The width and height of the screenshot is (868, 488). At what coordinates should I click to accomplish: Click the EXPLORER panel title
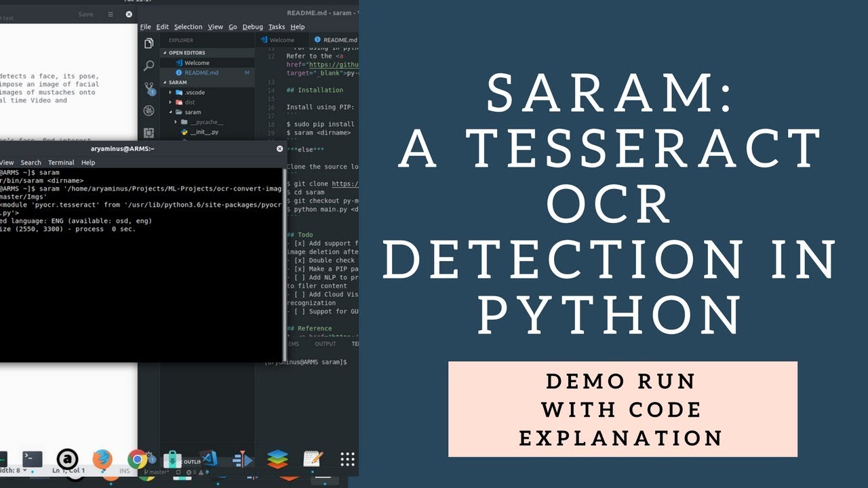click(181, 40)
